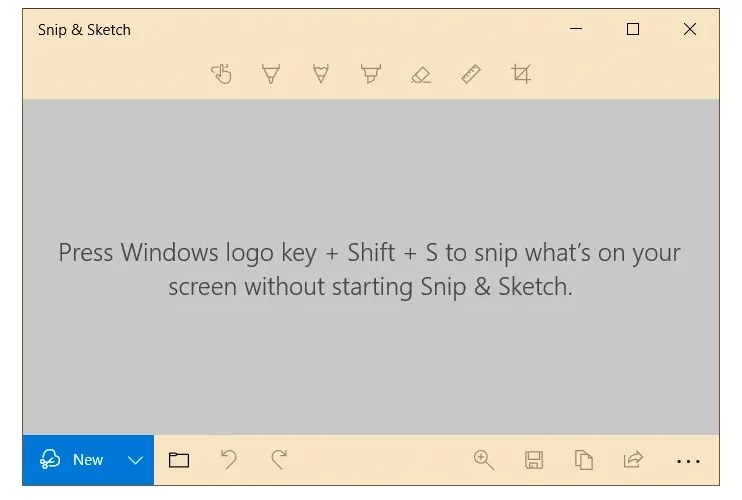742x500 pixels.
Task: Save the snip with floppy disk icon
Action: coord(534,460)
